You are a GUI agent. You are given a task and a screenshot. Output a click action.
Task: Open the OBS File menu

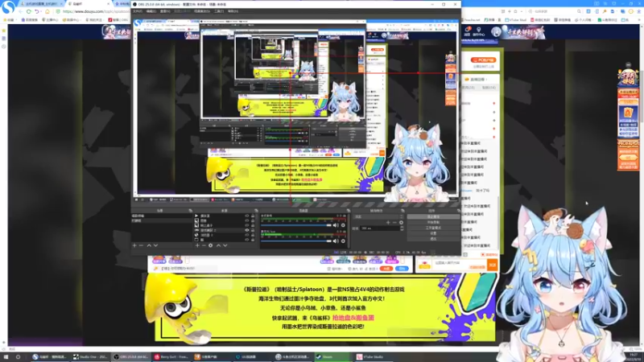[137, 11]
